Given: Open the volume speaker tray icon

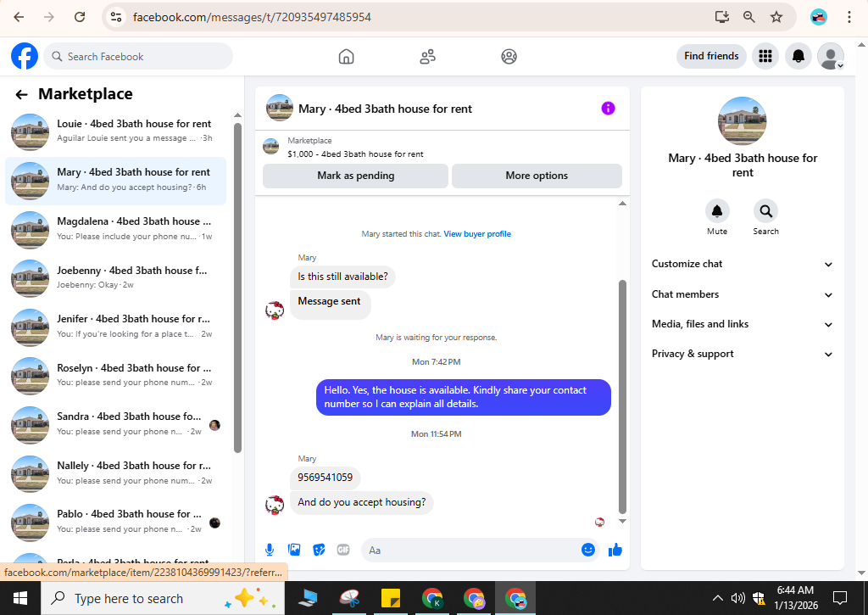Looking at the screenshot, I should pos(738,598).
